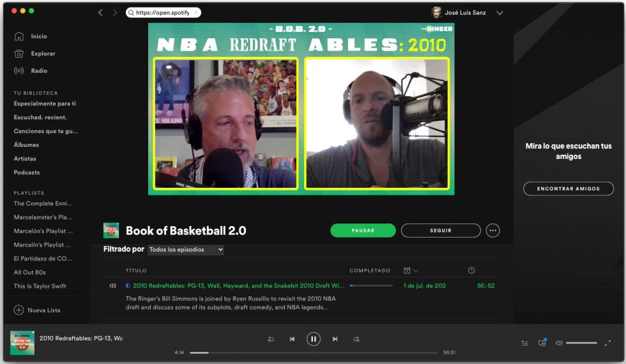Open the Todos los episodios filter dropdown
Image resolution: width=626 pixels, height=364 pixels.
(186, 250)
